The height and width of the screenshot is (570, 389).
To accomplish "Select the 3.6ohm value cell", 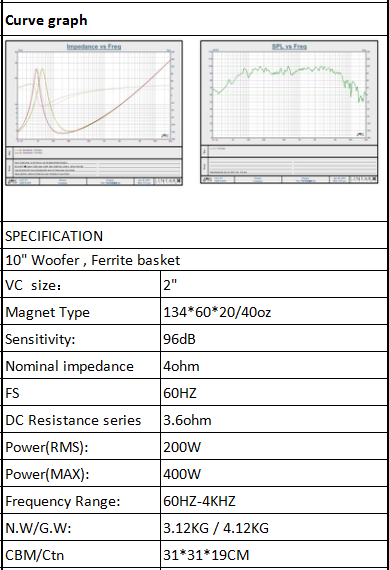I will point(274,420).
